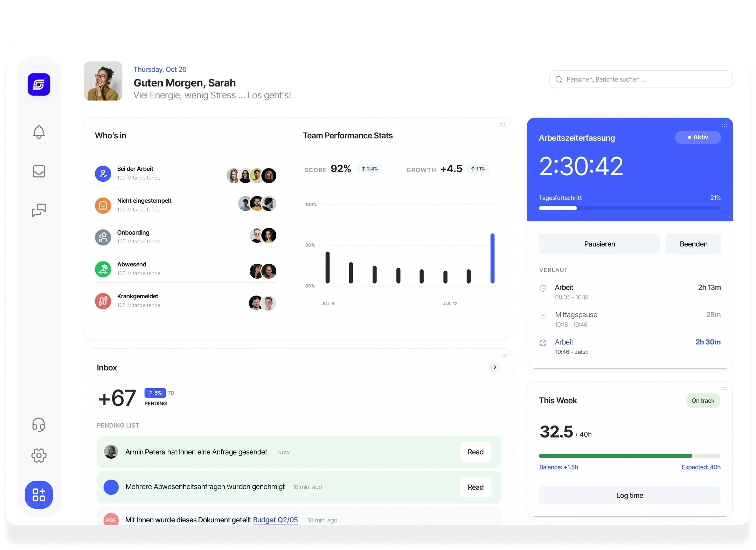Click the 5% pending trend badge

click(x=155, y=393)
